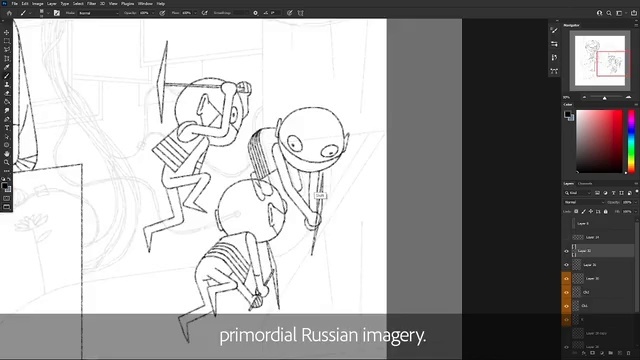Click the Navigator zoom-in mountains icon

pos(628,97)
